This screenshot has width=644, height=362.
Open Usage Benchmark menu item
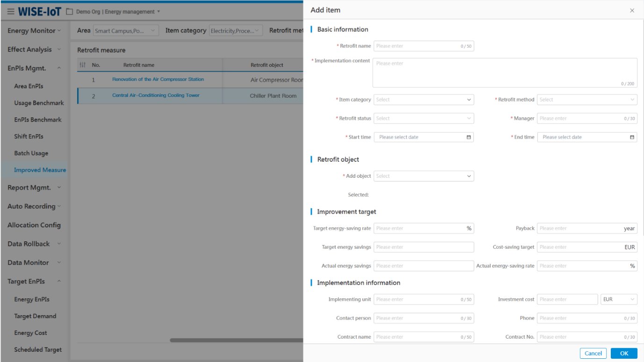pos(39,103)
